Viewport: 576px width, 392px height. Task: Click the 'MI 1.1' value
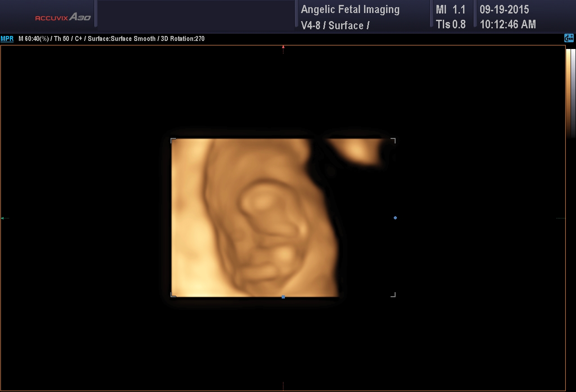450,9
